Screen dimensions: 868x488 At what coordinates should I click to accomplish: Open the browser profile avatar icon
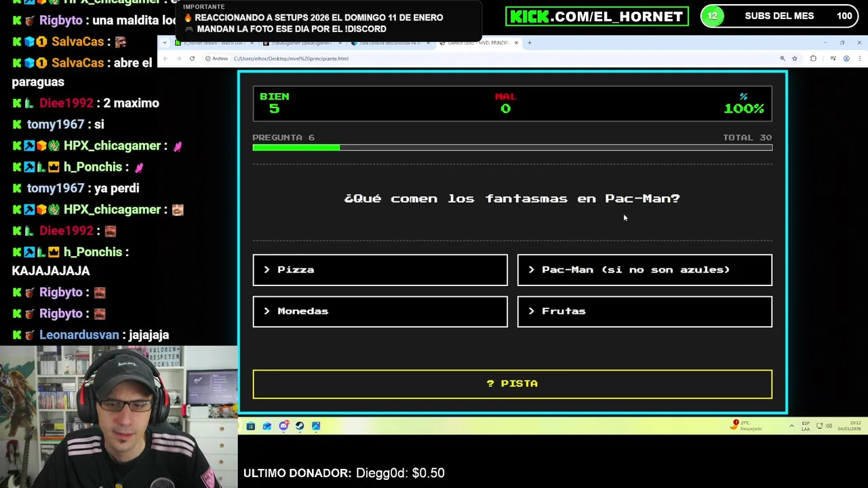pyautogui.click(x=846, y=58)
